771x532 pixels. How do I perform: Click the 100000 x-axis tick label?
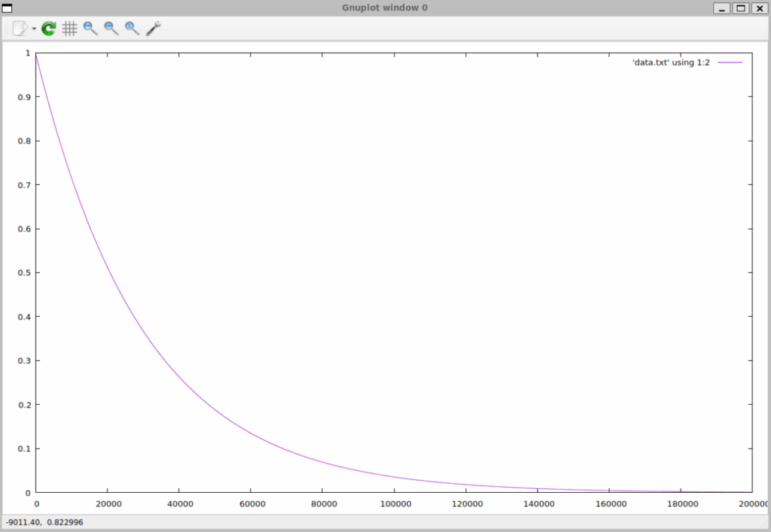coord(394,503)
